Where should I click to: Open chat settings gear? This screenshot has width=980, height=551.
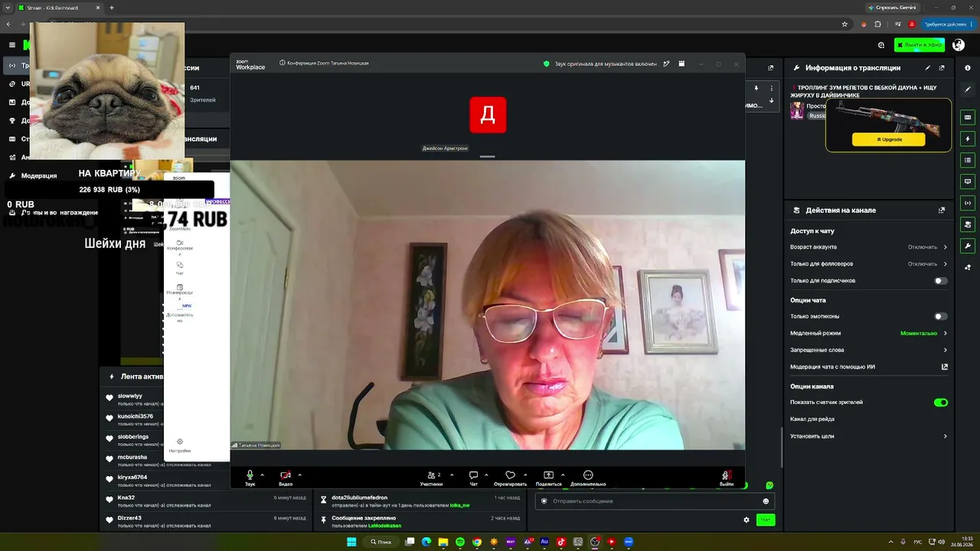(746, 520)
